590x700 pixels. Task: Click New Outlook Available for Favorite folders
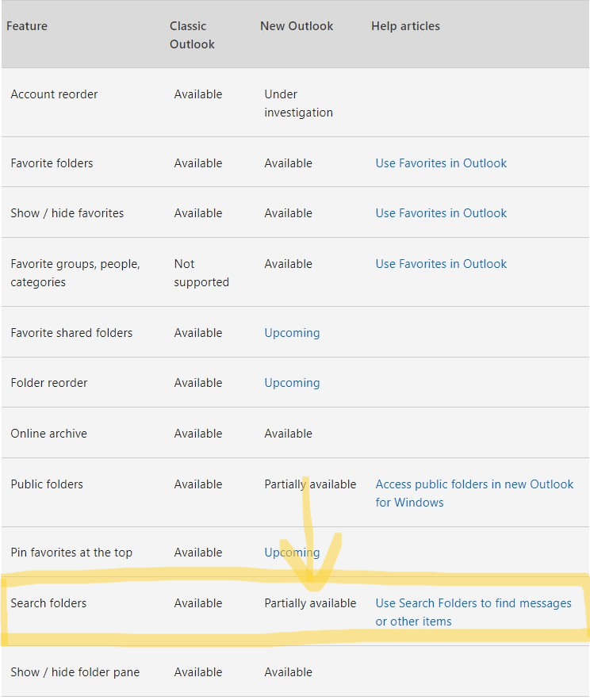point(288,163)
